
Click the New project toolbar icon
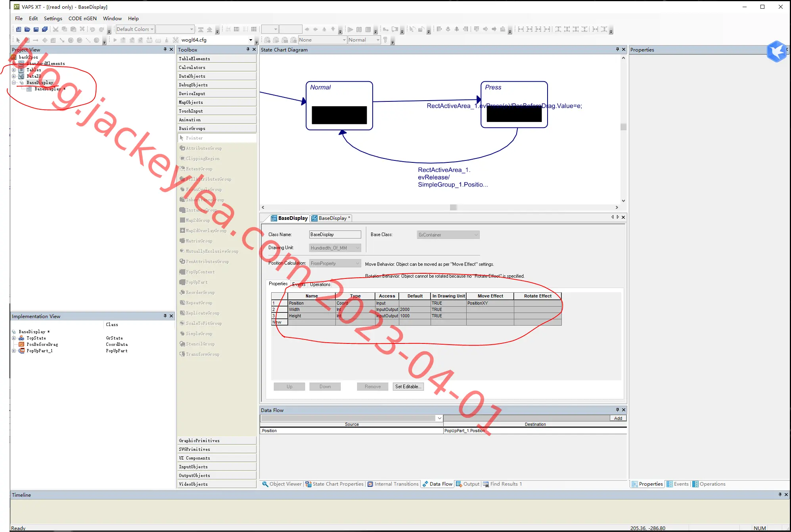click(19, 29)
